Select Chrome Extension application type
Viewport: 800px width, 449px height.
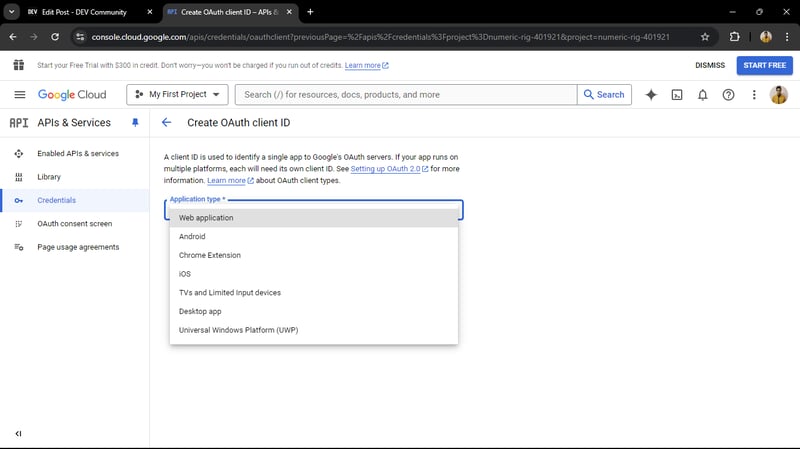(x=313, y=255)
